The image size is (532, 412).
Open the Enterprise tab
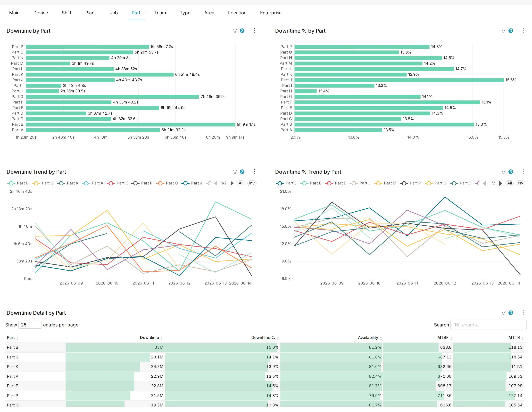(x=271, y=13)
